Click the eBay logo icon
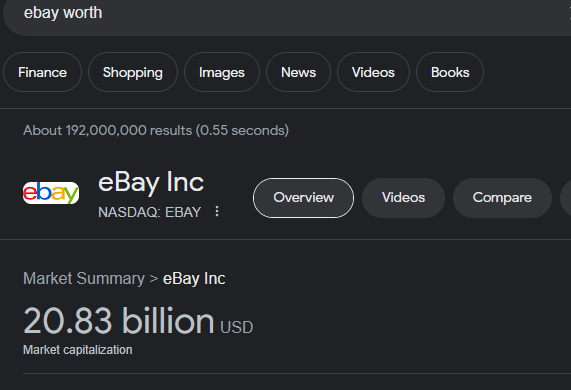 (x=51, y=193)
